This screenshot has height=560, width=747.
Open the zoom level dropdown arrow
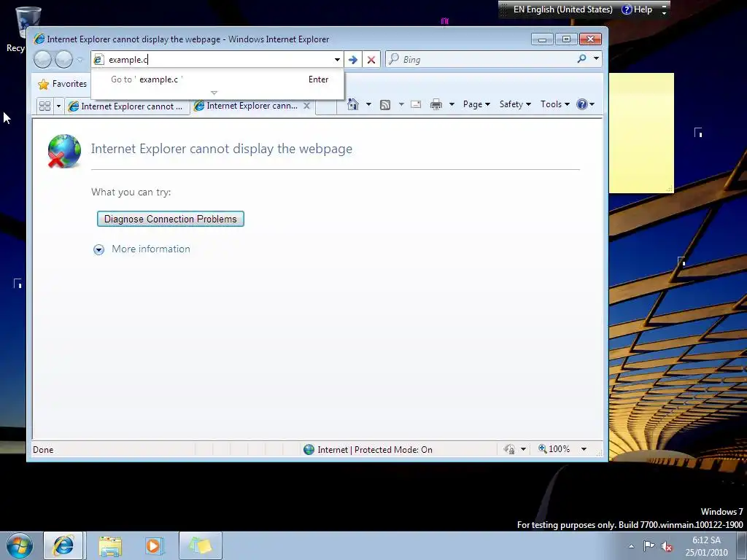584,449
